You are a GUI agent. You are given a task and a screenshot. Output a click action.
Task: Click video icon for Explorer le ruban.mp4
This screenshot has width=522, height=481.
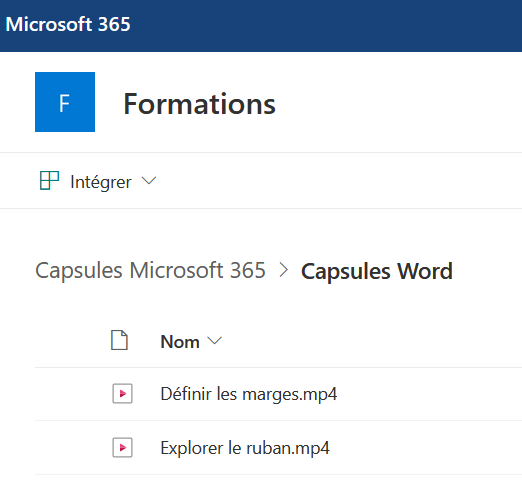click(x=122, y=448)
